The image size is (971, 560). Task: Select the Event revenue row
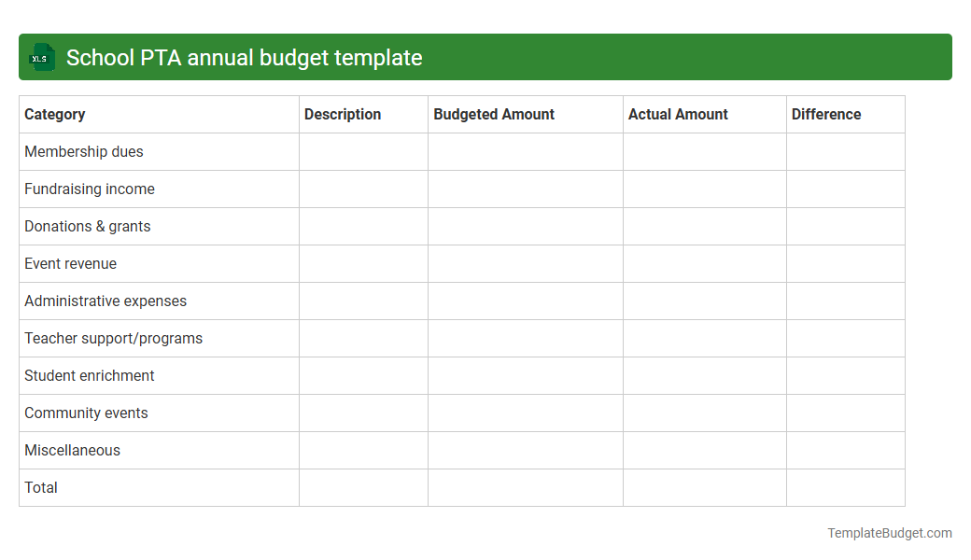point(70,263)
